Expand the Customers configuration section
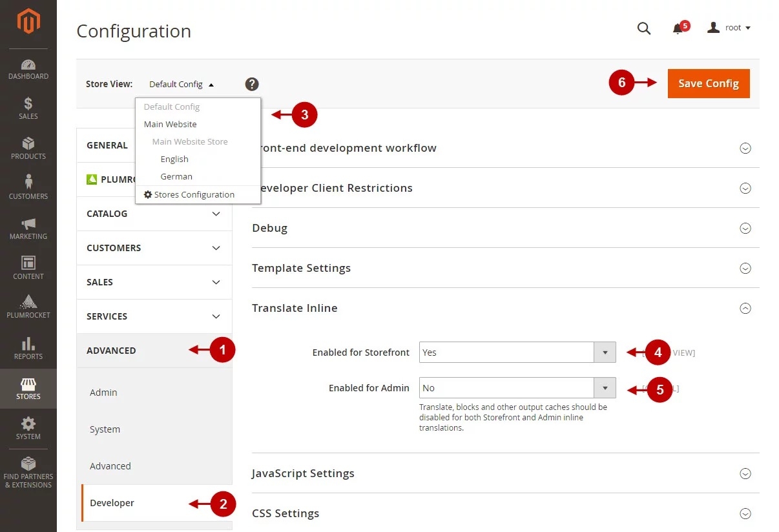Screen dimensions: 779x532 click(x=154, y=248)
